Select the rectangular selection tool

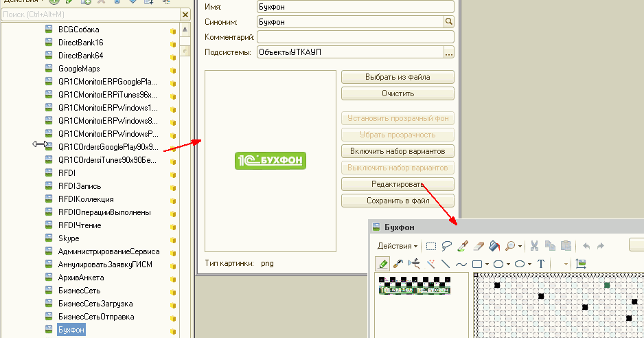point(431,246)
